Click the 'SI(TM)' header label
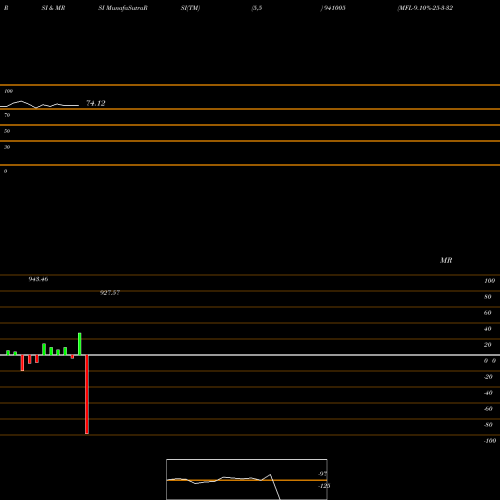The height and width of the screenshot is (500, 500). pos(190,8)
